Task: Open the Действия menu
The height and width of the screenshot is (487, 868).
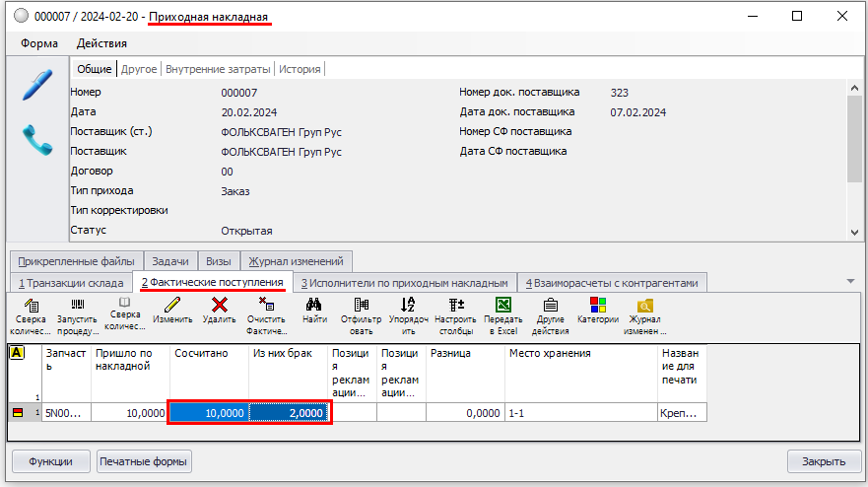Action: 101,43
